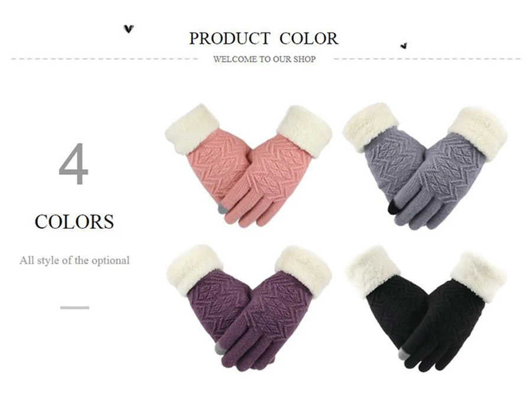Click the gray fingertip on purple glove
Screen dimensions: 532x405
219,349
